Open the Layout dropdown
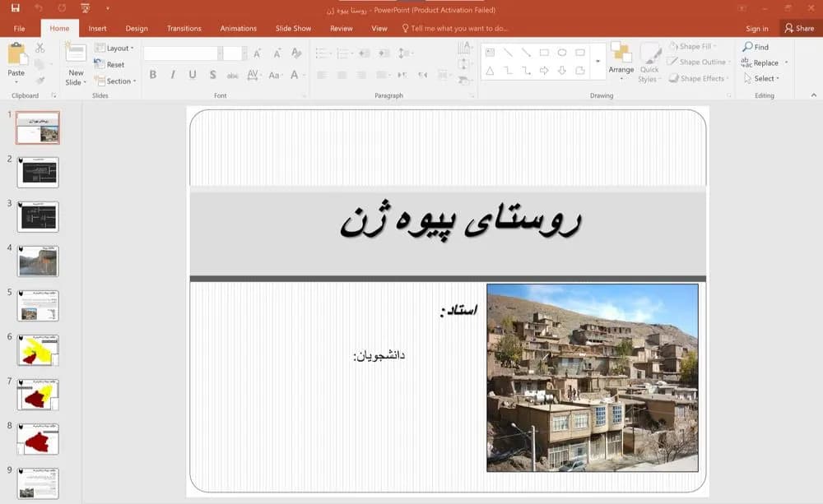The height and width of the screenshot is (504, 823). 114,48
